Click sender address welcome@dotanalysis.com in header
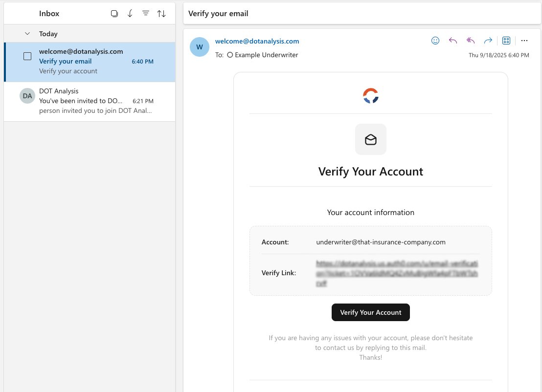This screenshot has height=392, width=542. [257, 42]
